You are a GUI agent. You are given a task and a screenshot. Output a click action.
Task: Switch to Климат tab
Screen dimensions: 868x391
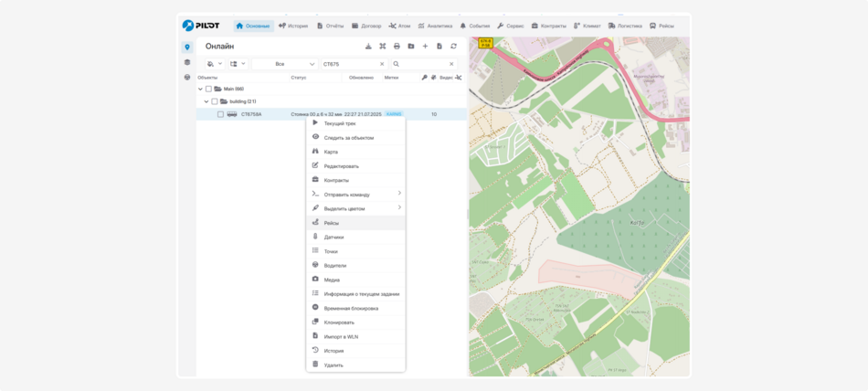(x=587, y=26)
